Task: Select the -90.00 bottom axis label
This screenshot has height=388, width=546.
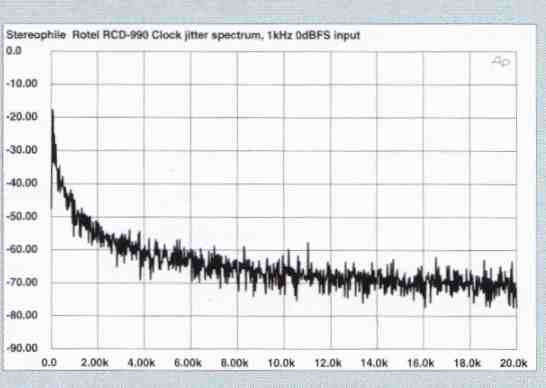Action: pos(22,348)
